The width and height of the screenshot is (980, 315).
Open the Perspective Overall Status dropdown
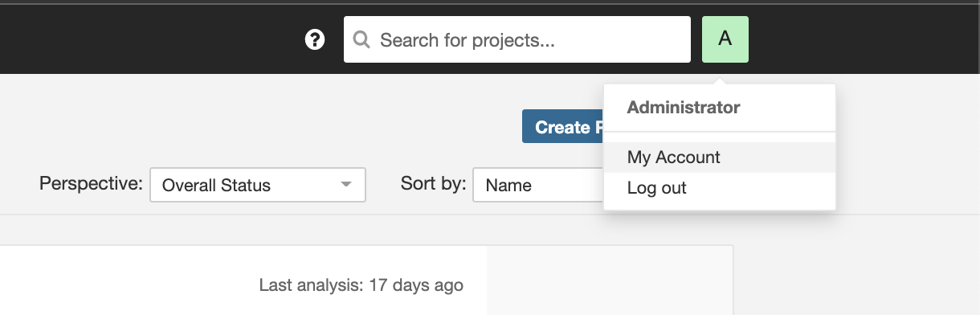pyautogui.click(x=258, y=185)
